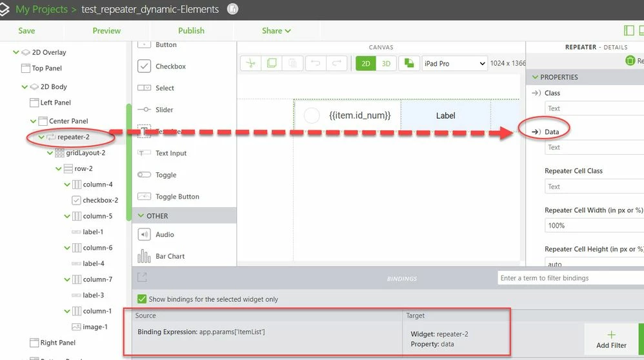The image size is (644, 360).
Task: Open the Share menu
Action: click(x=276, y=31)
